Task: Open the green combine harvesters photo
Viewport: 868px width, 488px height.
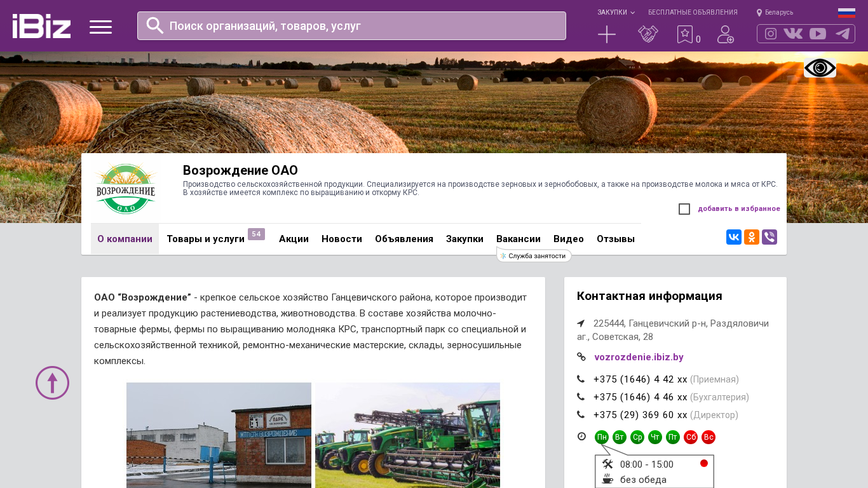Action: pos(407,435)
